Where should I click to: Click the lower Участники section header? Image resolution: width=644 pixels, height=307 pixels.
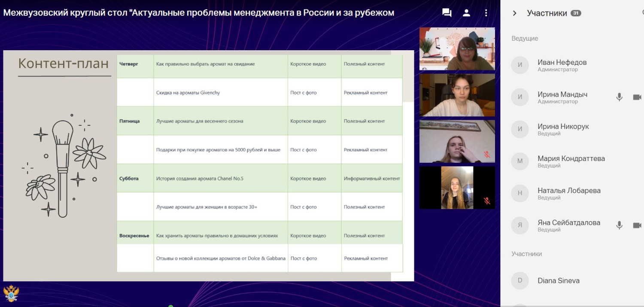(x=526, y=254)
